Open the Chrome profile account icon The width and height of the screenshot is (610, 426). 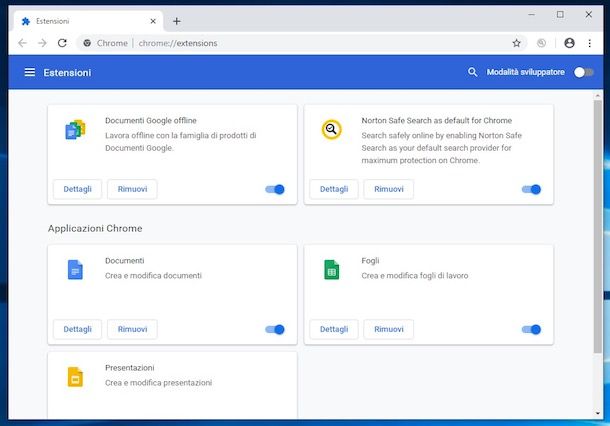click(x=569, y=43)
